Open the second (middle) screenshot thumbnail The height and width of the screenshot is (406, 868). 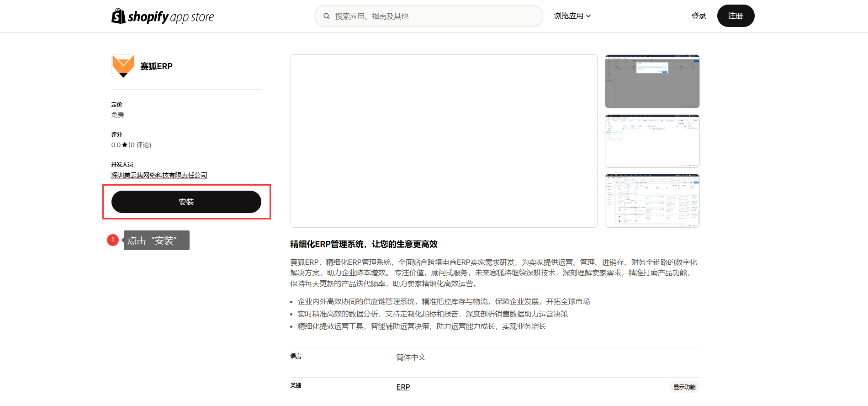652,141
